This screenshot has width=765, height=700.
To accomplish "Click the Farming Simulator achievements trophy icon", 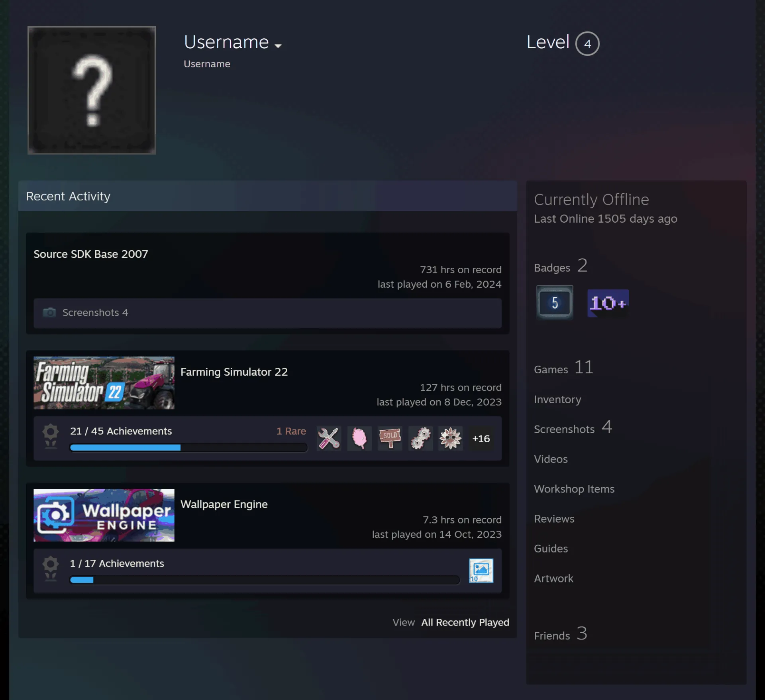I will (x=51, y=437).
